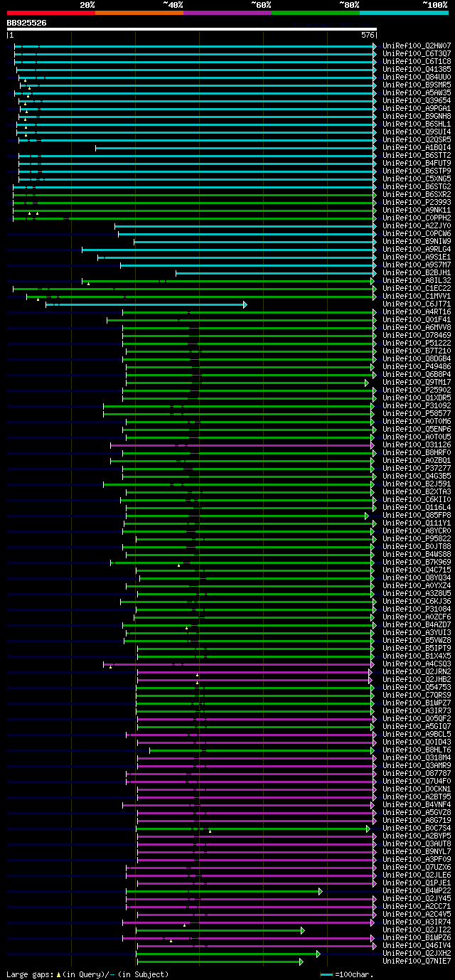Open hit UniRef100_B9NIW9

417,241
